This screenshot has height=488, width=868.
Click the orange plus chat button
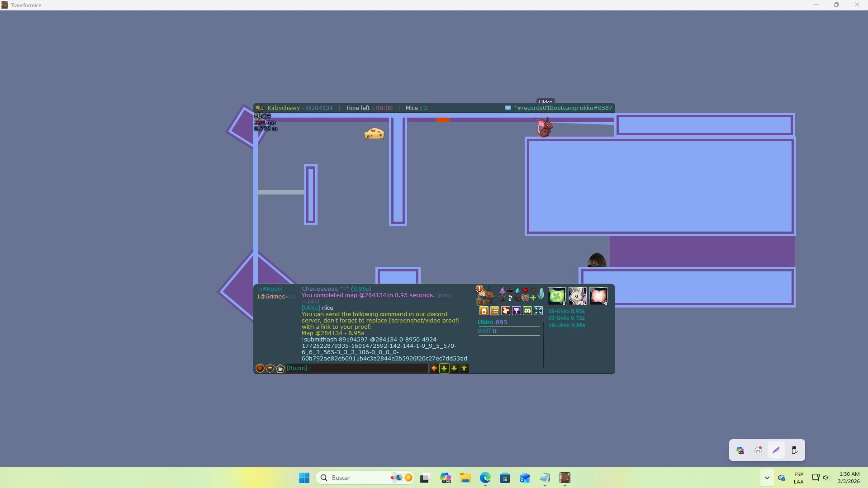434,368
